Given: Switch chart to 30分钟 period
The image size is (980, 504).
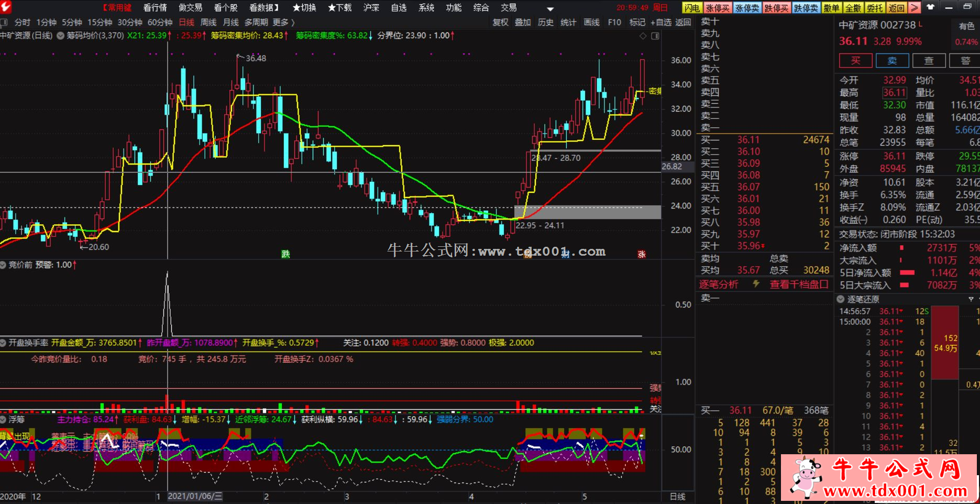Looking at the screenshot, I should tap(130, 23).
